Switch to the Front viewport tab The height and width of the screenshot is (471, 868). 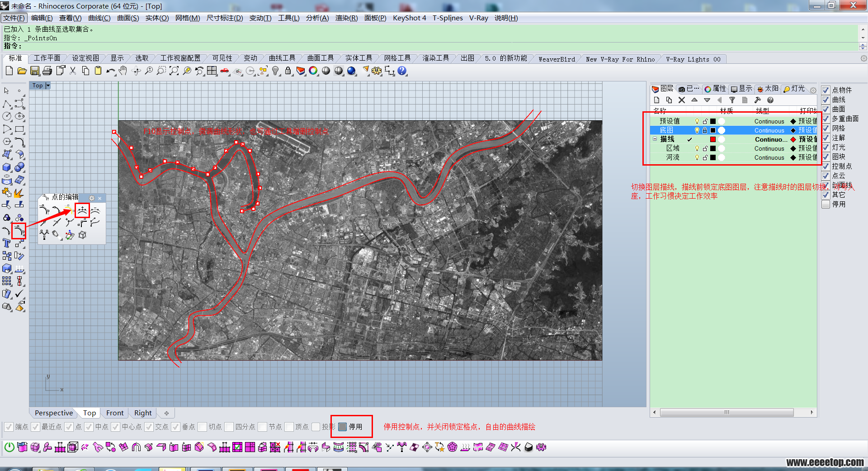pos(115,413)
